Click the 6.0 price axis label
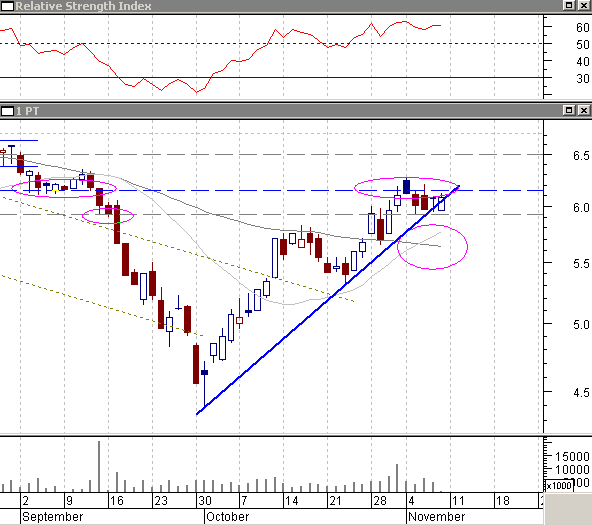 click(581, 208)
